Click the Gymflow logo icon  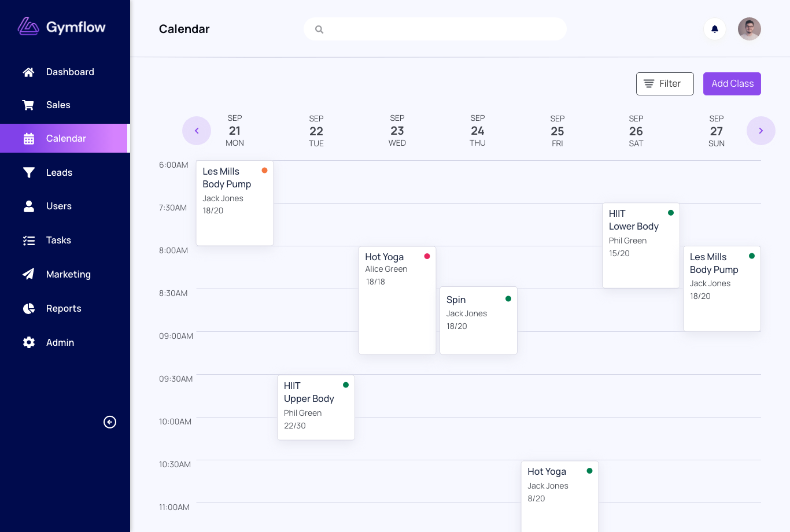pos(28,27)
